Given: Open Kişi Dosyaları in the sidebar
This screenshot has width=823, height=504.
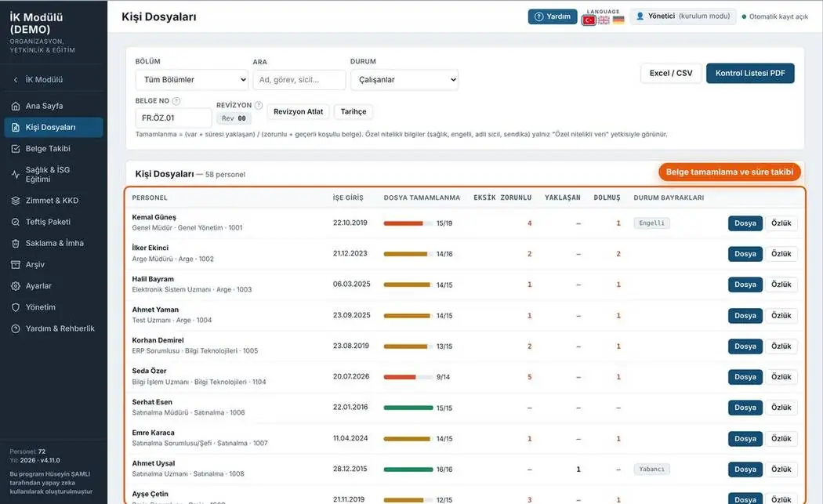Looking at the screenshot, I should pos(53,128).
